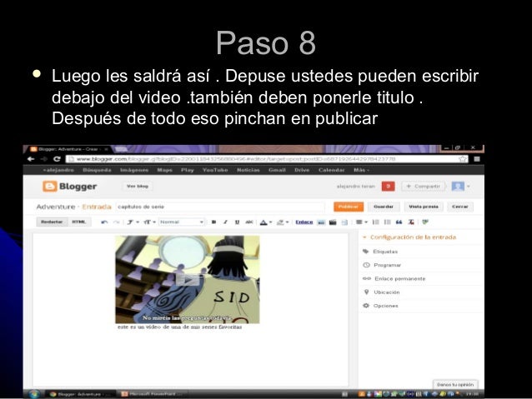Image resolution: width=532 pixels, height=399 pixels.
Task: Apply strikethrough formatting
Action: coord(249,222)
